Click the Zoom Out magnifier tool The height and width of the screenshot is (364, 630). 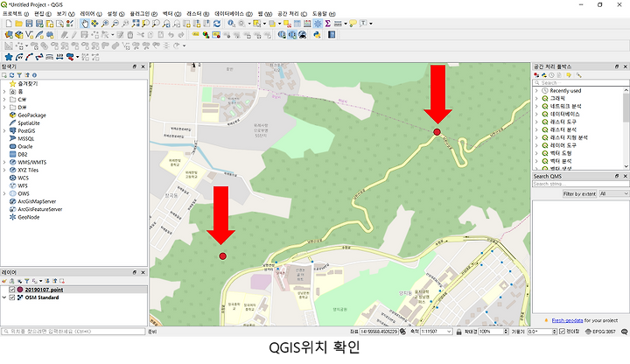[115, 24]
